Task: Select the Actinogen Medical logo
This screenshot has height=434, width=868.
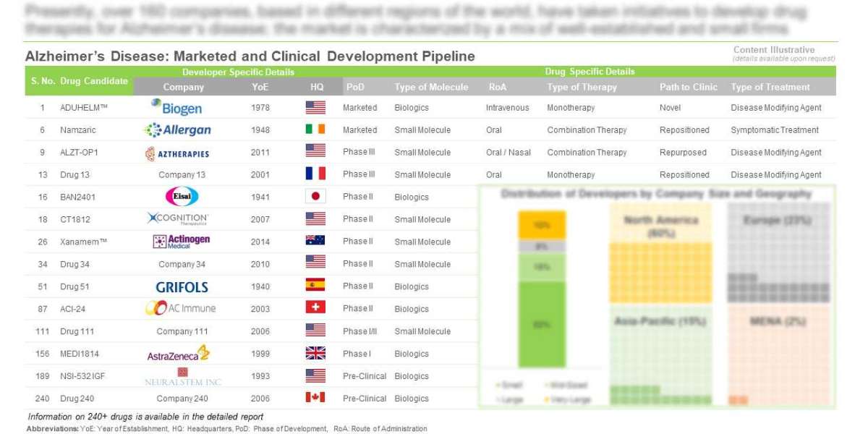Action: click(181, 242)
